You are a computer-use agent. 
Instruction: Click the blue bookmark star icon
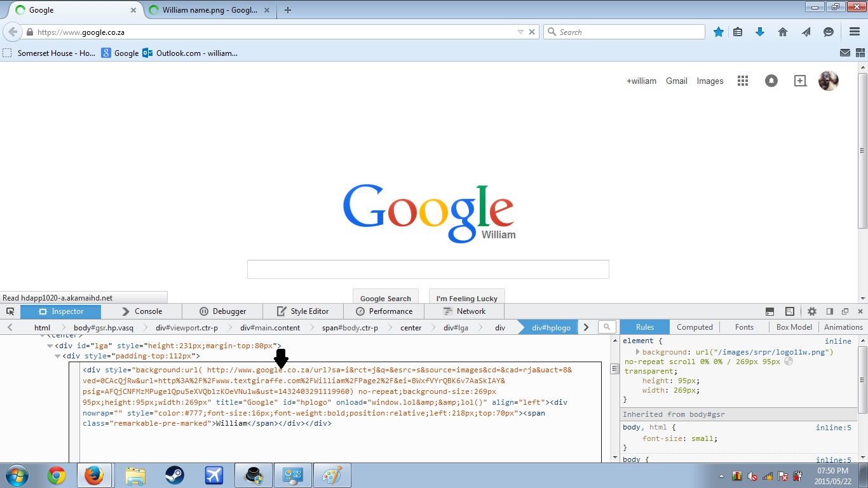[719, 32]
